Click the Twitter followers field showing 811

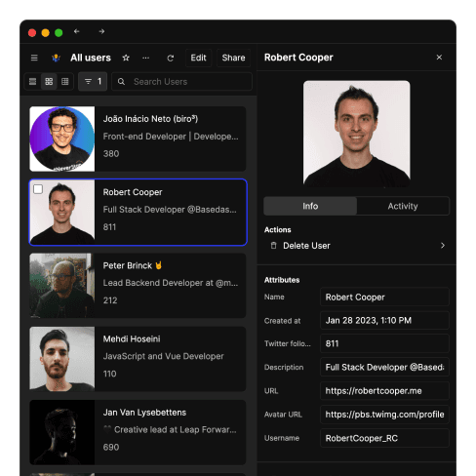click(x=384, y=343)
